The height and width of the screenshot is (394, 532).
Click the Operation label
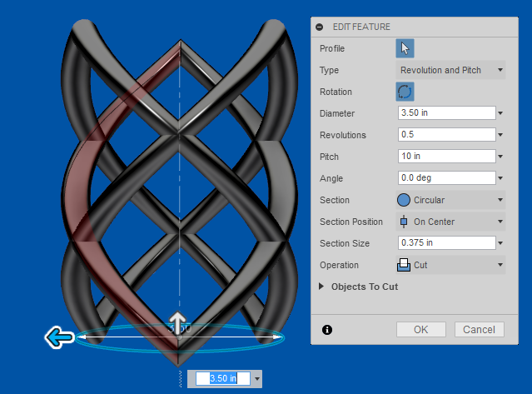(339, 265)
